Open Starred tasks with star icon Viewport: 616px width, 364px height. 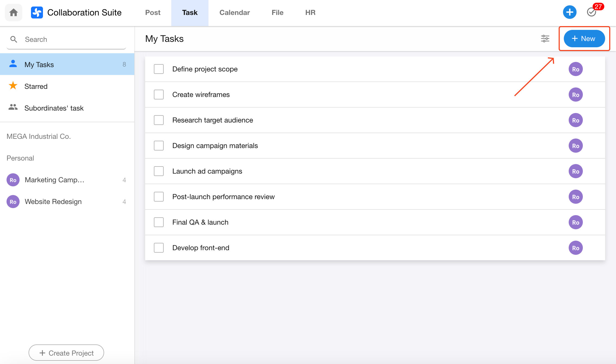pos(13,86)
